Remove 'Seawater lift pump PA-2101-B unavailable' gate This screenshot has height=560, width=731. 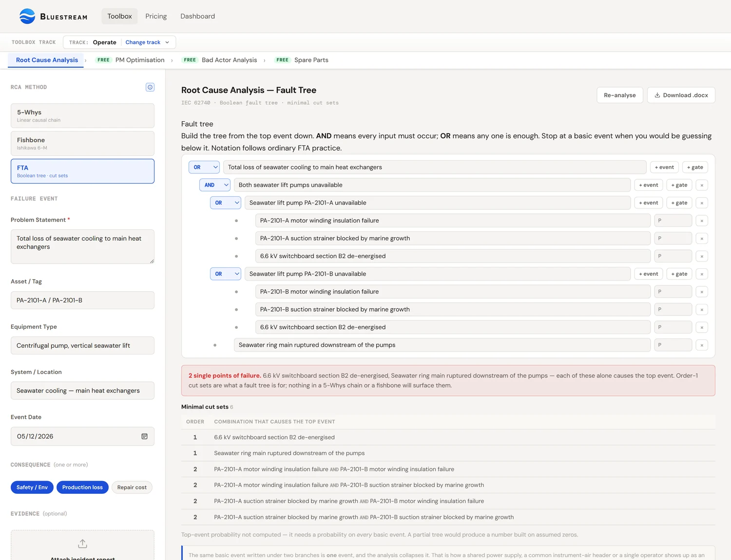[x=702, y=274]
